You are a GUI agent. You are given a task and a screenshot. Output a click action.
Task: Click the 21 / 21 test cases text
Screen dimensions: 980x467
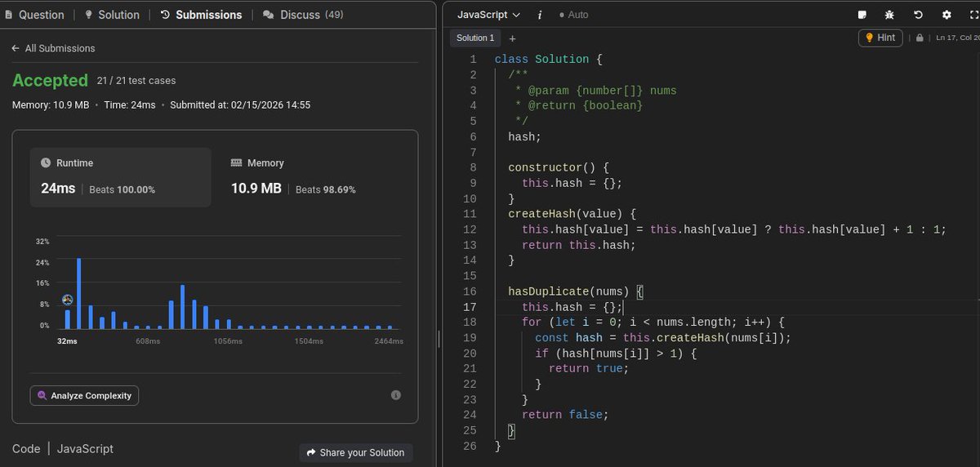136,81
